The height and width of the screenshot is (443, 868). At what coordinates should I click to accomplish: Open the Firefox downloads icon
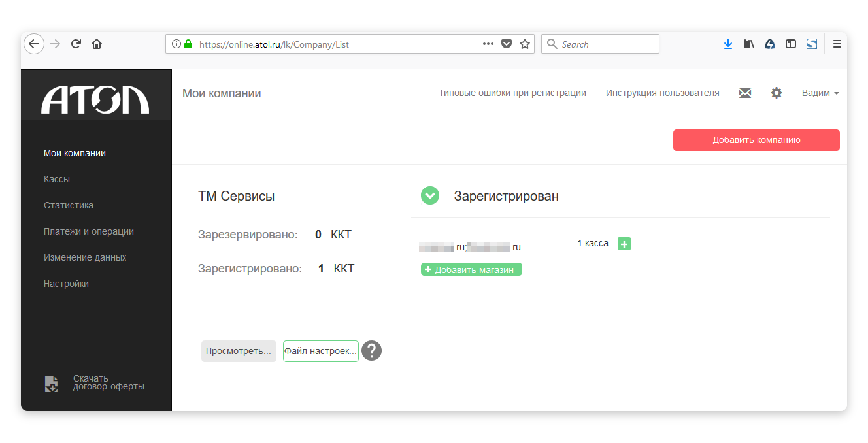click(x=727, y=44)
